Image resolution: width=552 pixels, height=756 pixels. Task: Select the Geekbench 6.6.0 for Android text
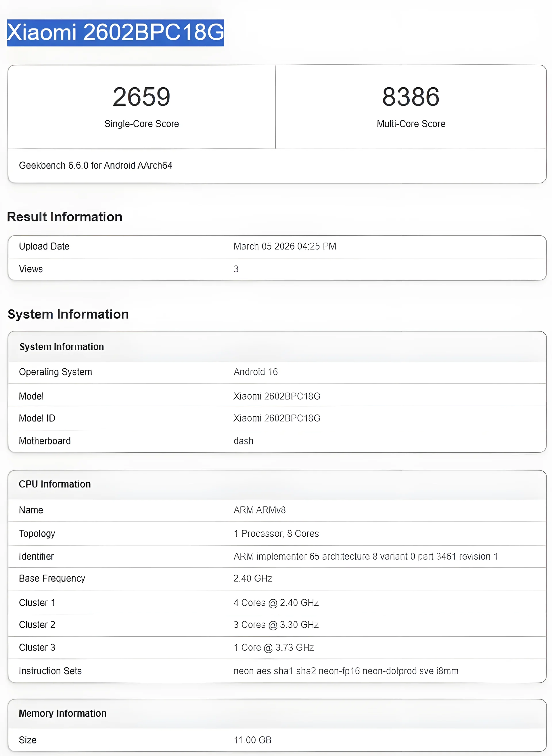[x=96, y=165]
